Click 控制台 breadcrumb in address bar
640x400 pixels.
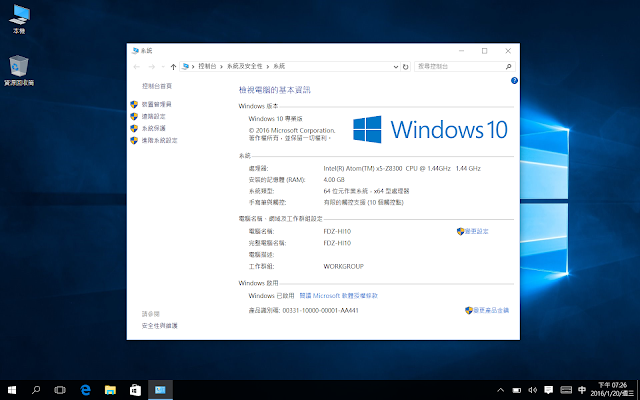pos(207,66)
